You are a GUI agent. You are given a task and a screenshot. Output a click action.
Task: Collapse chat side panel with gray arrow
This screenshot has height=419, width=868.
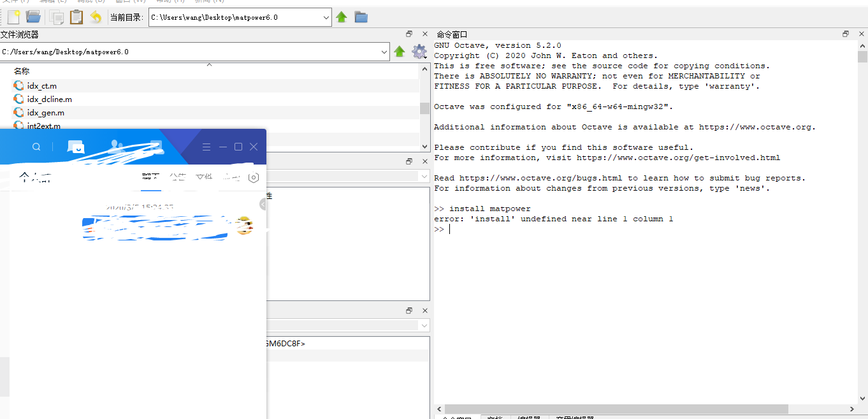coord(263,204)
